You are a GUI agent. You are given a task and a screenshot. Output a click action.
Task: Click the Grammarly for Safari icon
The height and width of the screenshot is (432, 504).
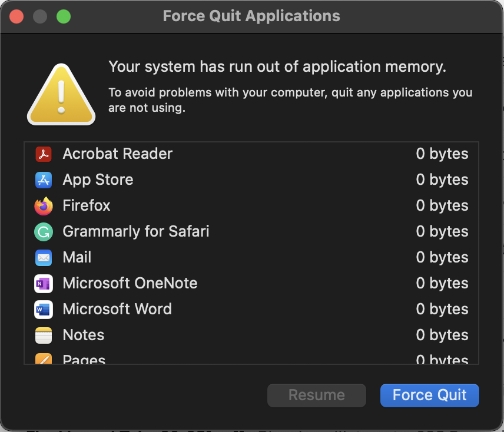pos(44,232)
